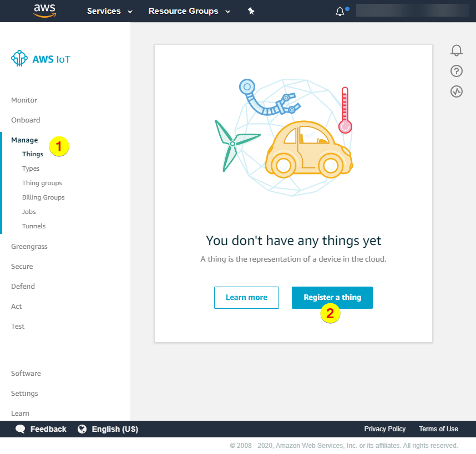Open Settings from the sidebar
This screenshot has height=454, width=476.
click(x=24, y=393)
